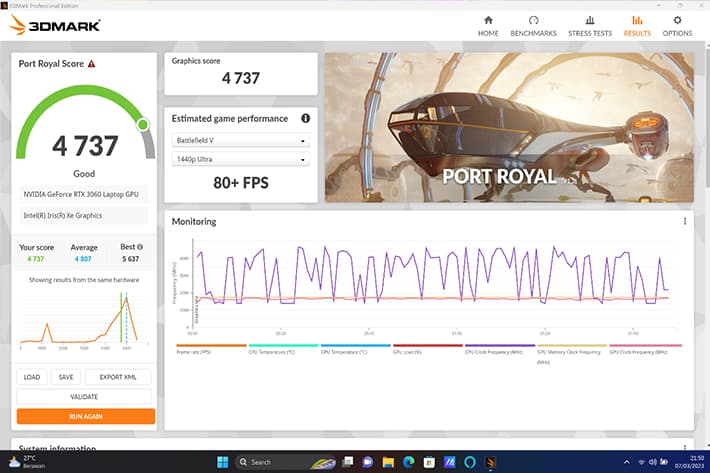Open the Benchmarks gauge icon

tap(533, 20)
